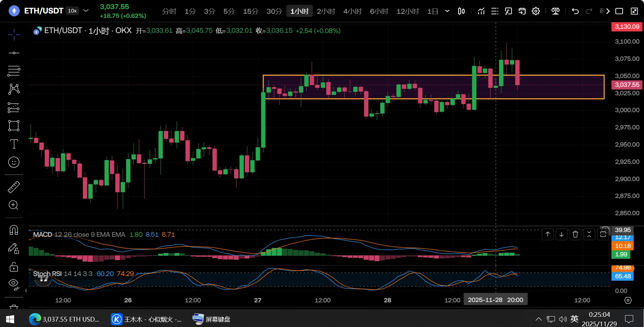Open candlestick chart type selector
This screenshot has width=644, height=327.
tap(461, 11)
